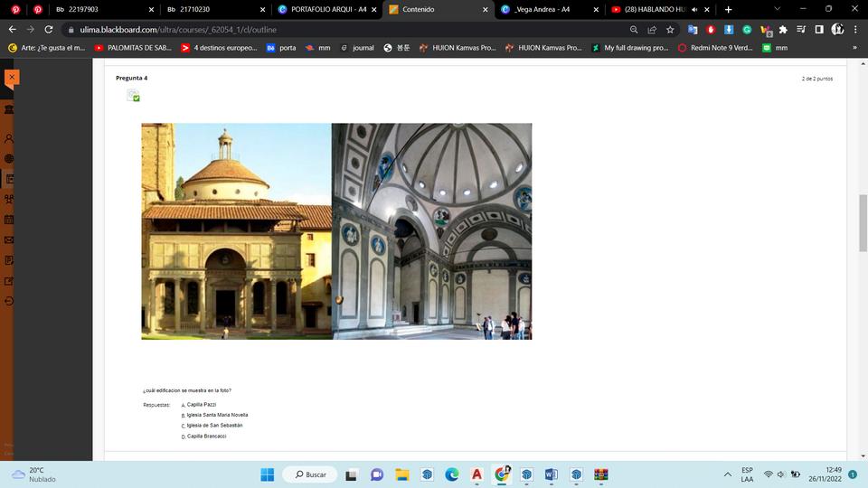Open Microsoft Word from the taskbar
Viewport: 868px width, 488px height.
[551, 474]
